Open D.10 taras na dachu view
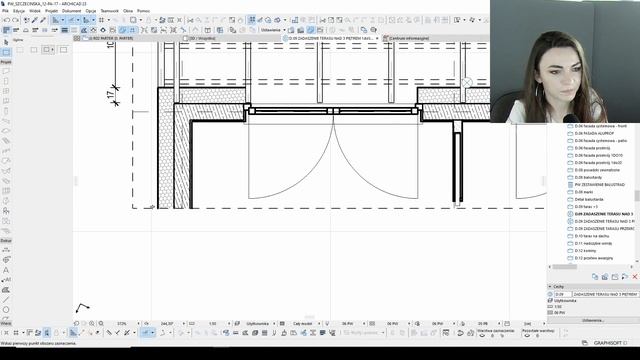 click(x=592, y=236)
